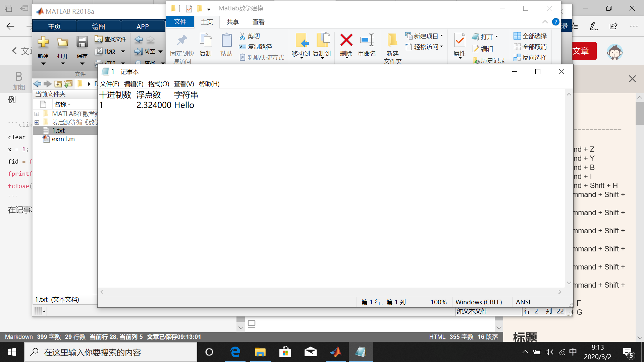Open Notepad's Format (格式) menu
The image size is (644, 362).
[158, 84]
